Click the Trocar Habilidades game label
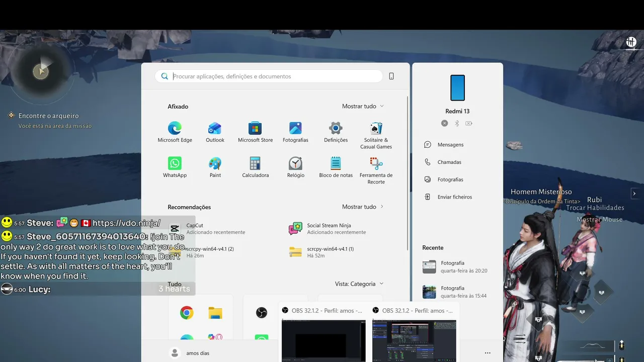644x362 pixels. click(x=595, y=208)
